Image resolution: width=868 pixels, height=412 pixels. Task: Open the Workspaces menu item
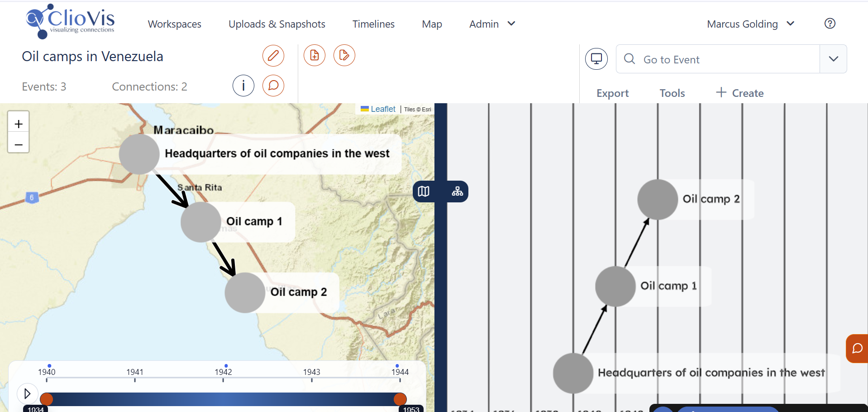175,24
